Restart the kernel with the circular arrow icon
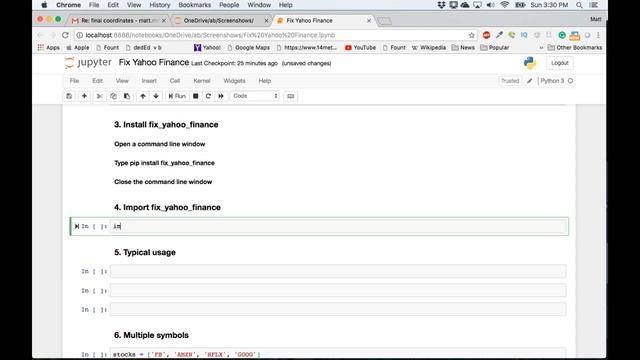 tap(208, 96)
